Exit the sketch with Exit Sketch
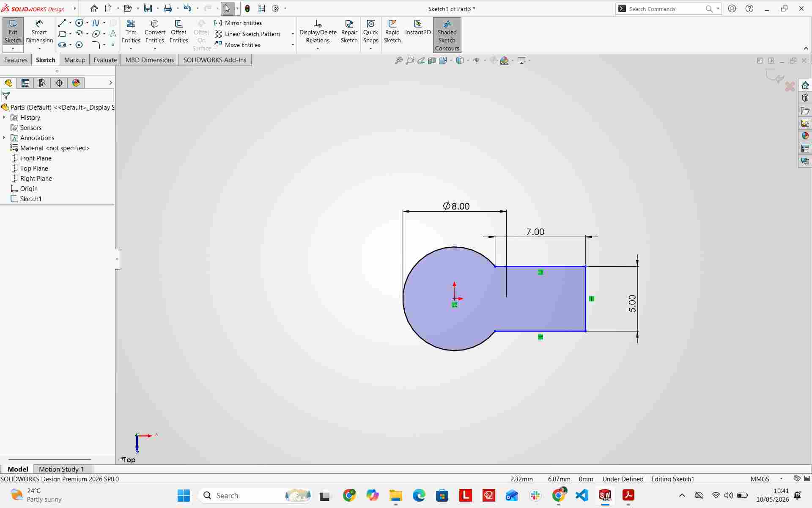812x508 pixels. (x=13, y=32)
